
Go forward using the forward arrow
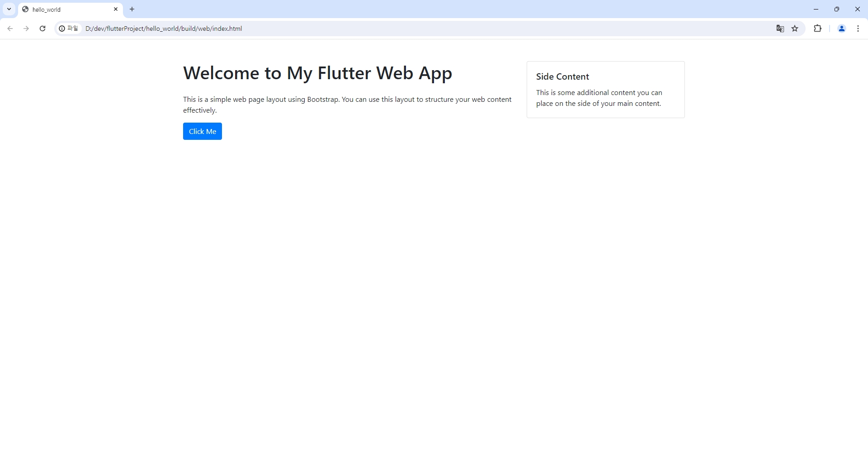tap(26, 29)
